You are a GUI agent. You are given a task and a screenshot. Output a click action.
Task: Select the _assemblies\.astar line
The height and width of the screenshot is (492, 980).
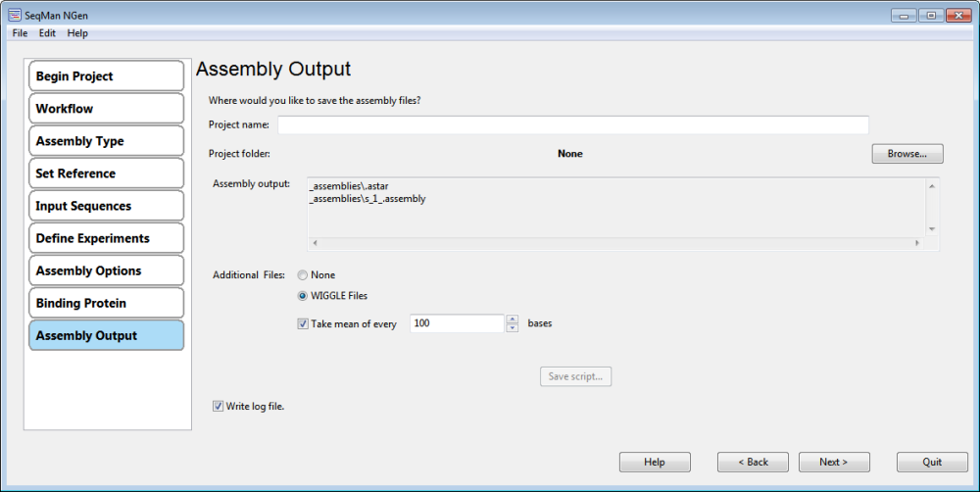click(x=349, y=186)
